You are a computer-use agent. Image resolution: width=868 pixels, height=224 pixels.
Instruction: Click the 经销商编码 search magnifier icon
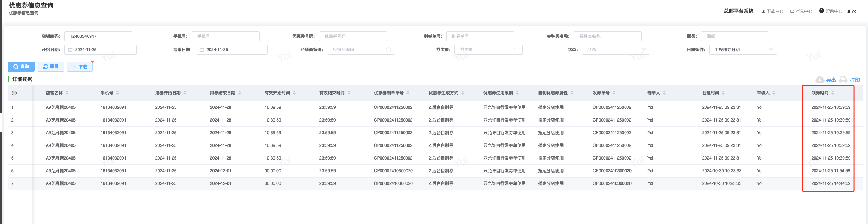pos(388,50)
